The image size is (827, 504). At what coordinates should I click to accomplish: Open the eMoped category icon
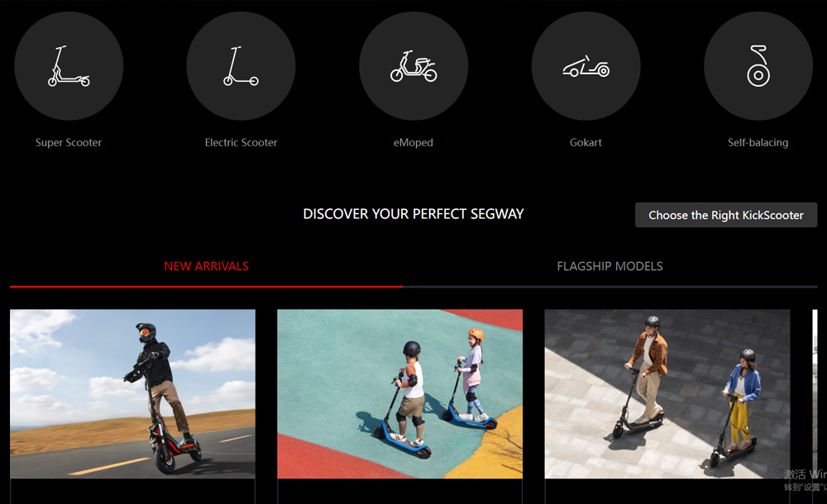click(x=413, y=66)
